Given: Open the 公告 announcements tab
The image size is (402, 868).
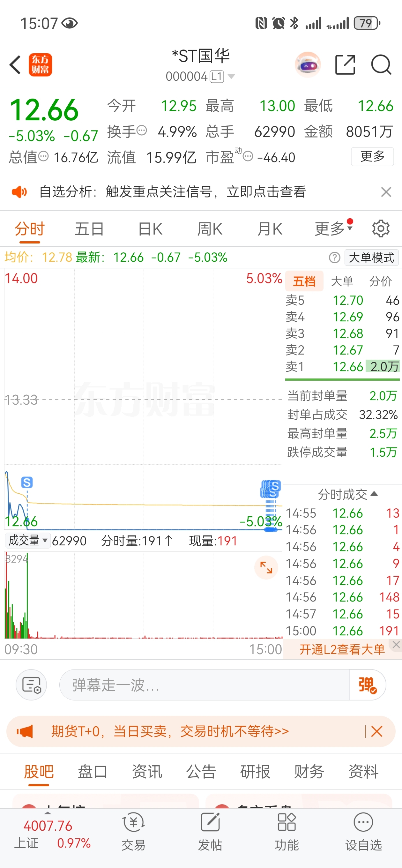Looking at the screenshot, I should coord(201,772).
